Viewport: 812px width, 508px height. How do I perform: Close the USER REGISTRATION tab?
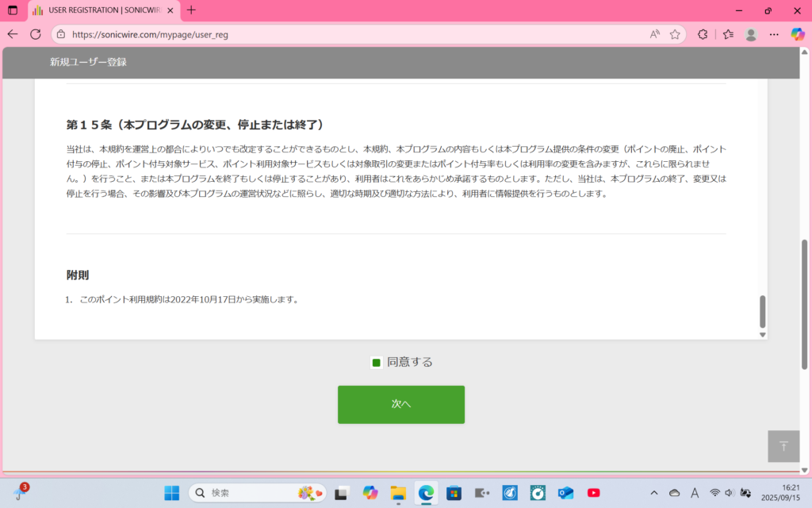point(170,10)
